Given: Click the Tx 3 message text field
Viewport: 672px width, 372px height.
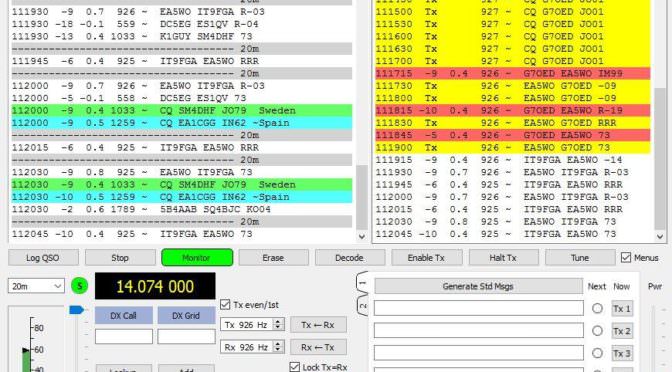Looking at the screenshot, I should (x=478, y=353).
